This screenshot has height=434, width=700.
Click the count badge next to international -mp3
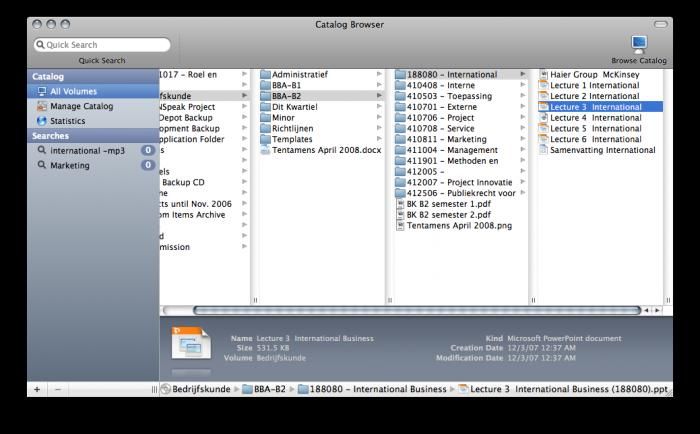(148, 150)
